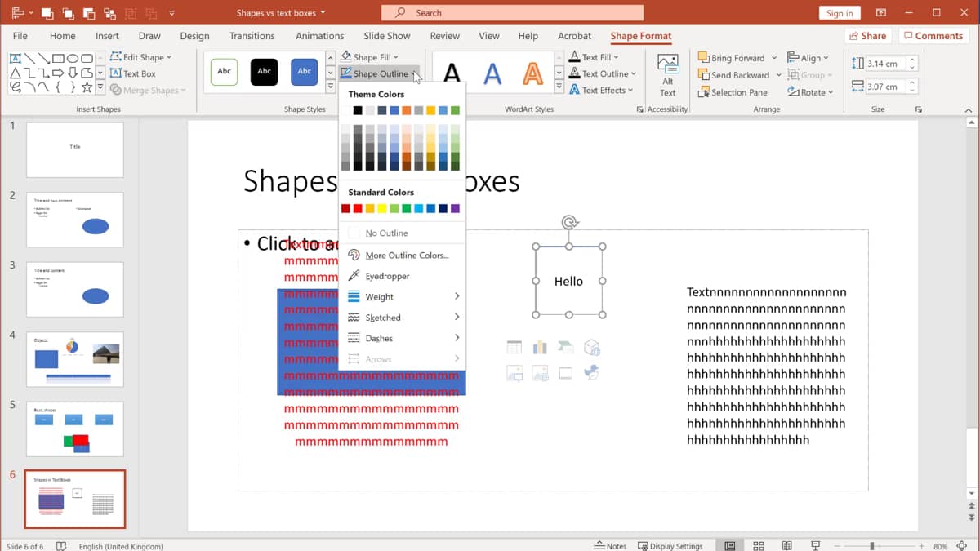The height and width of the screenshot is (551, 980).
Task: Switch to Reading View in status bar
Action: click(786, 546)
